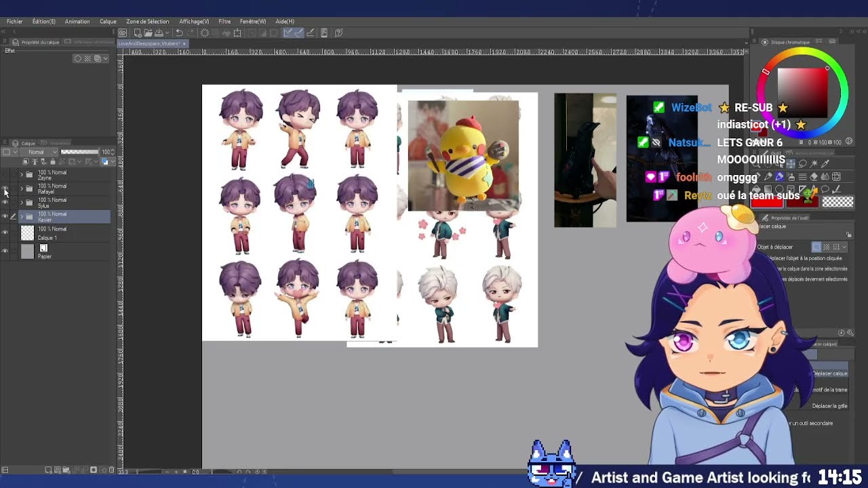Undo the last action
868x488 pixels.
(x=179, y=33)
